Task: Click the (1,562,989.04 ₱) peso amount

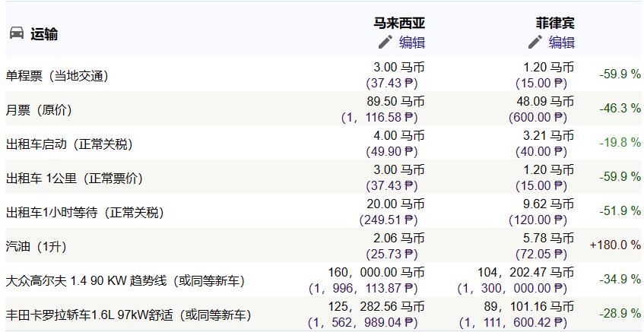Action: click(x=363, y=323)
